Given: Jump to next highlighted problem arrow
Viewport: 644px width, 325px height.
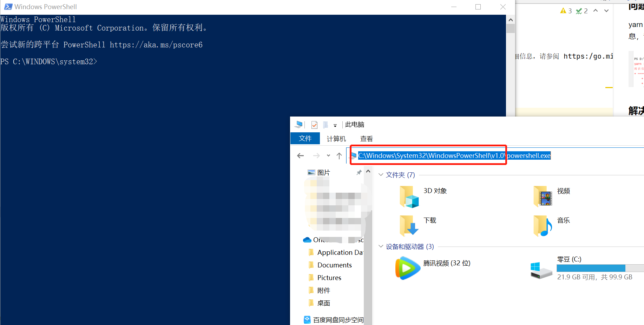Looking at the screenshot, I should tap(606, 11).
